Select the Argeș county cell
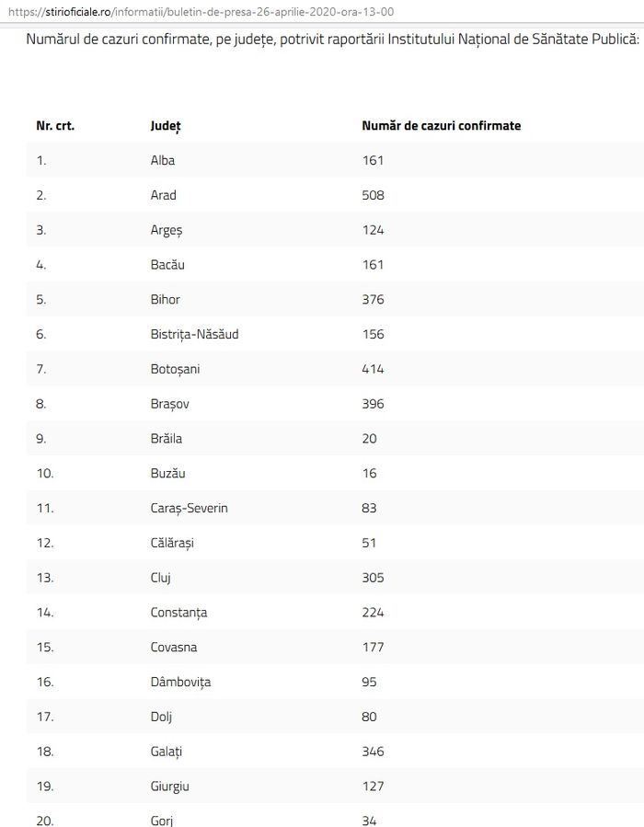Image resolution: width=644 pixels, height=827 pixels. 167,231
